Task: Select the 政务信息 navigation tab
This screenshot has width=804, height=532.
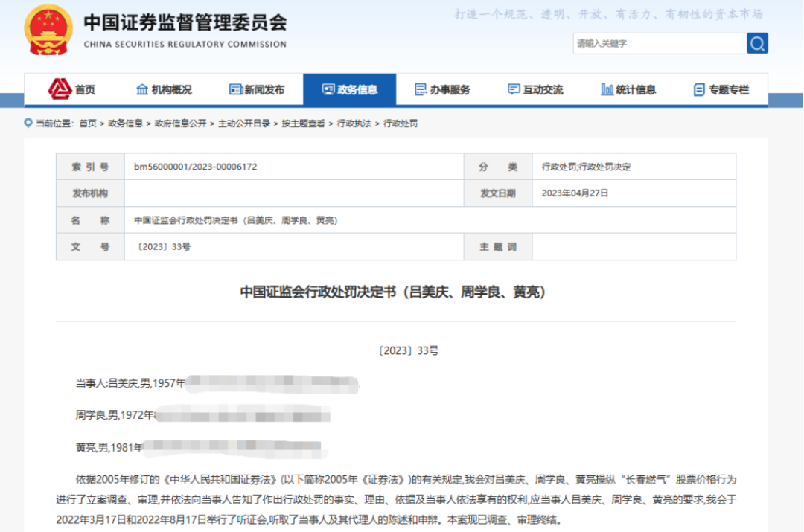Action: click(350, 90)
